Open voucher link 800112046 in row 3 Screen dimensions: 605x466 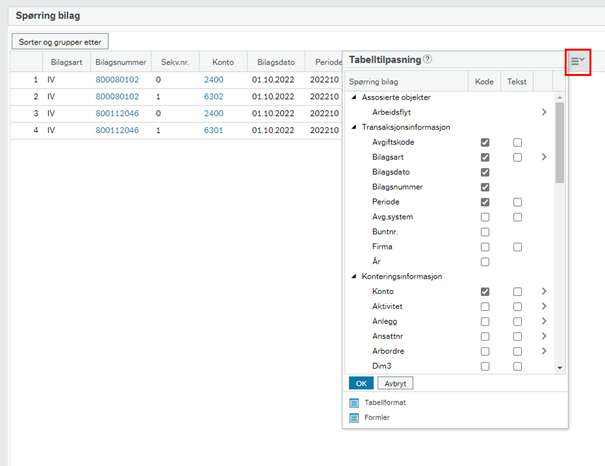(117, 113)
